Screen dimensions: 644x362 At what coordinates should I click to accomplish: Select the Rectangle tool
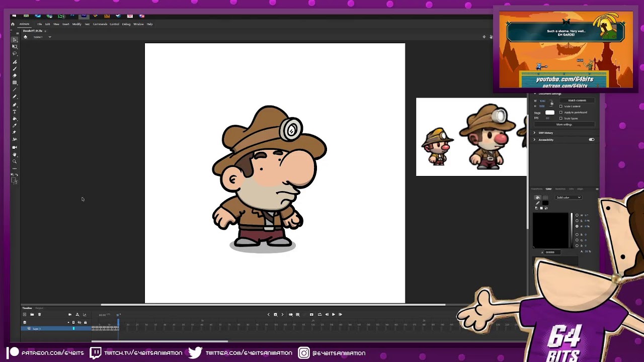(15, 82)
